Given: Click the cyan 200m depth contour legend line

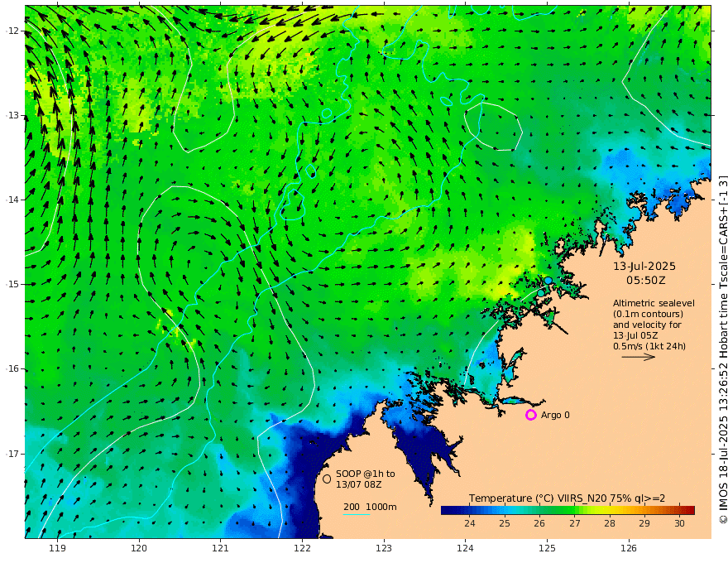Looking at the screenshot, I should 357,514.
